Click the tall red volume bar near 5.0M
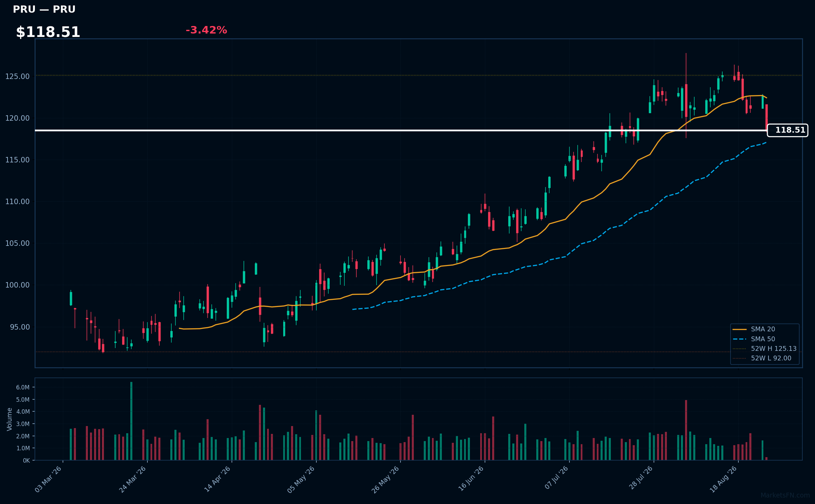Viewport: 815px width, 504px height. [686, 430]
